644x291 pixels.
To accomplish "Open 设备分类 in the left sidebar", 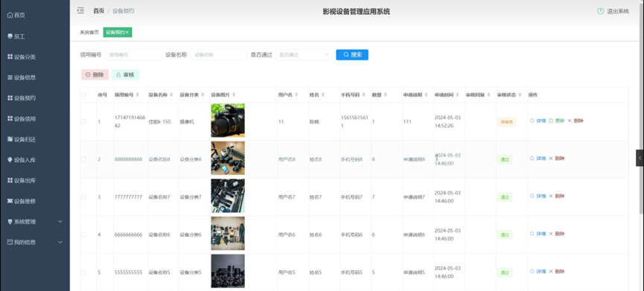I will (x=22, y=57).
